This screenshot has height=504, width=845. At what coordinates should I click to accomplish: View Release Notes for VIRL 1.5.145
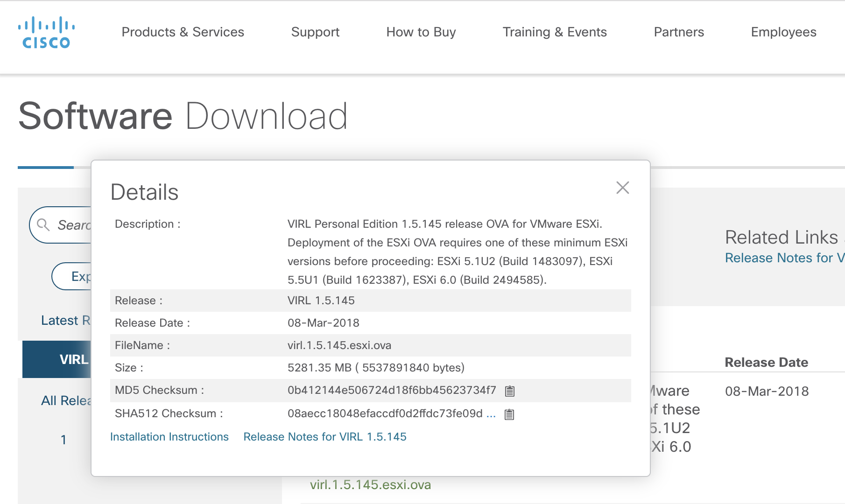[325, 437]
